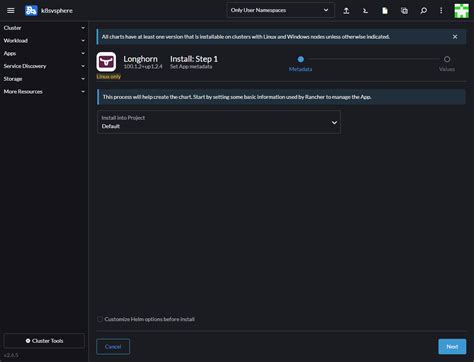Open the Install into Project dropdown
Screen dimensions: 474x362
[219, 122]
